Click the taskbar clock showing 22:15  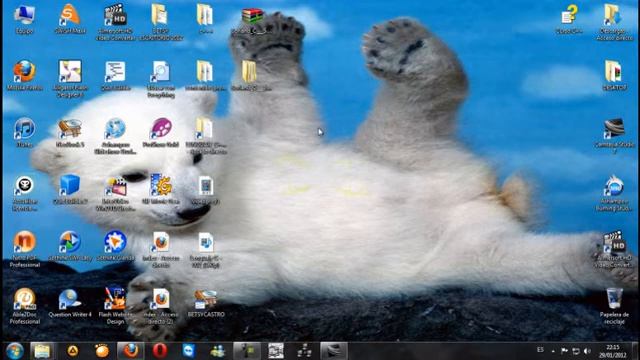pyautogui.click(x=613, y=351)
